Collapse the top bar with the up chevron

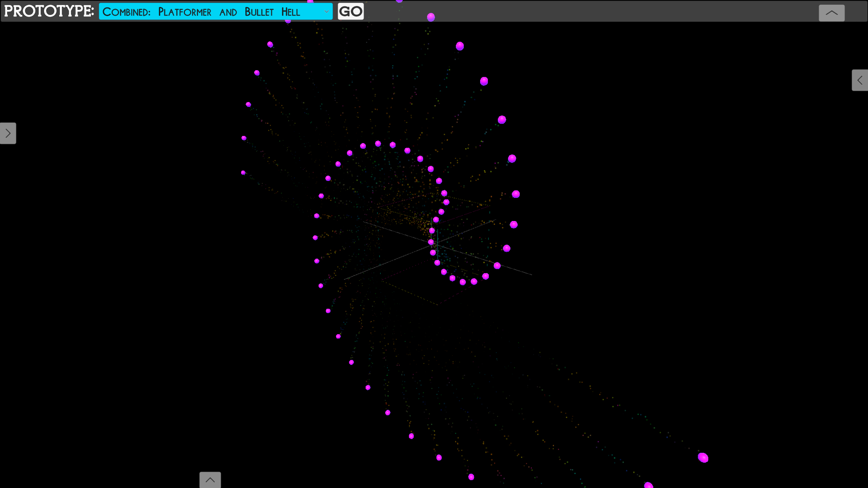(x=831, y=13)
